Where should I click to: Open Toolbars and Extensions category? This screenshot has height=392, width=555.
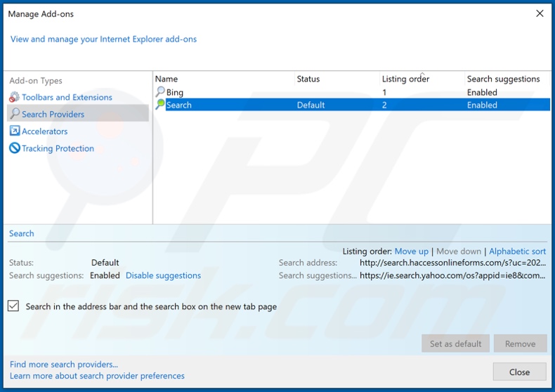[67, 97]
